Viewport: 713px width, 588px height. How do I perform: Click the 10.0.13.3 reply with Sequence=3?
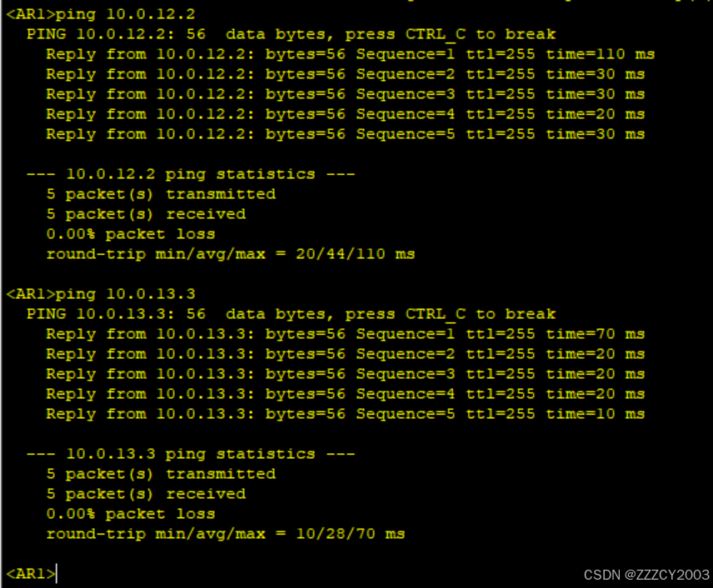[x=345, y=374]
